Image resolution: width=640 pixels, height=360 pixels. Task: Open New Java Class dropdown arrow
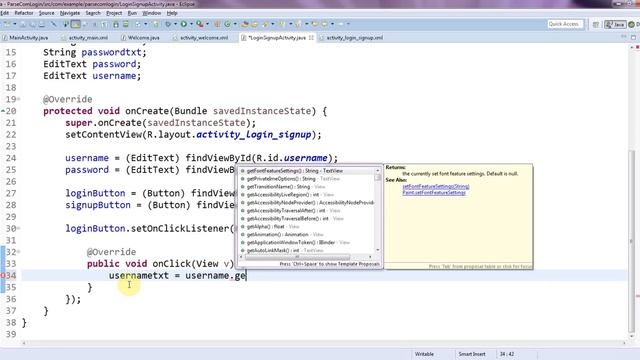235,24
